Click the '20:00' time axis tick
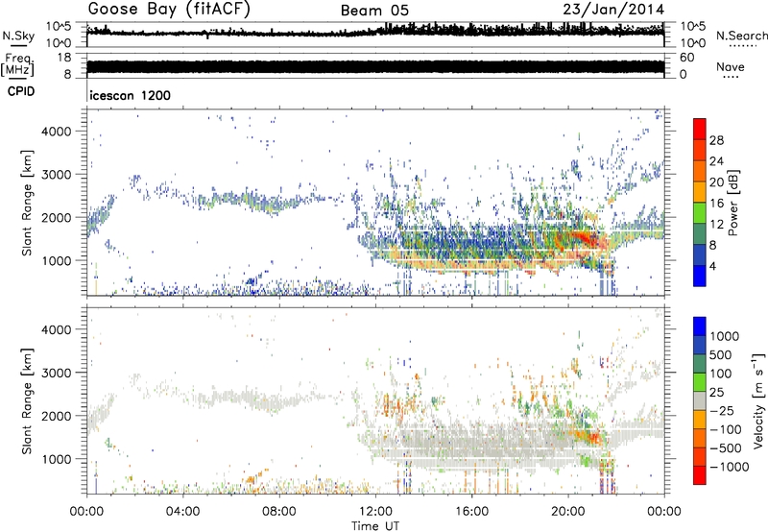The width and height of the screenshot is (768, 532). pos(568,512)
